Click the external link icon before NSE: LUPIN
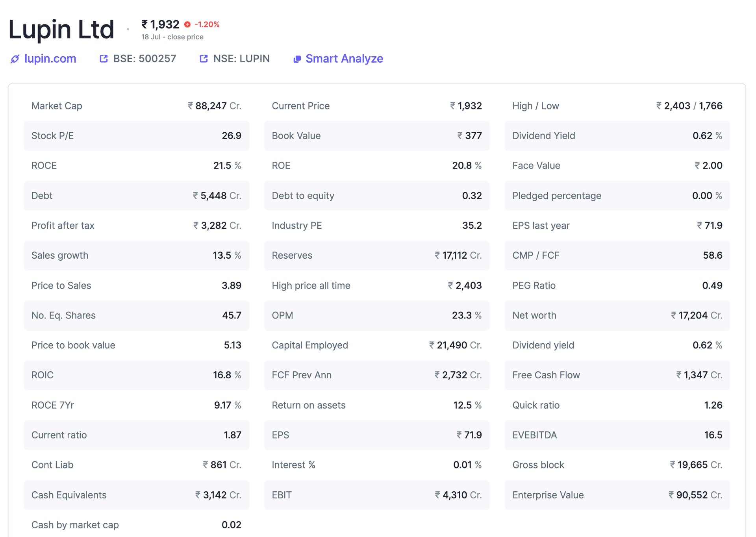Viewport: 756px width, 537px height. pyautogui.click(x=204, y=59)
